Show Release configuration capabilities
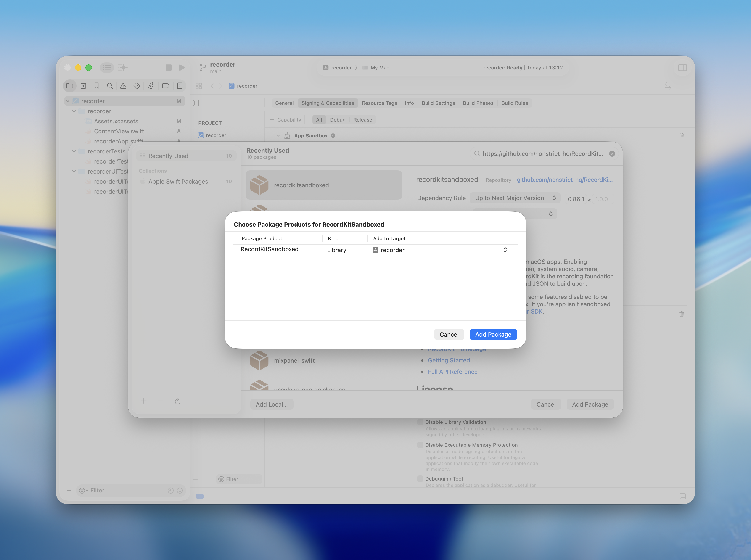The image size is (751, 560). click(x=363, y=120)
